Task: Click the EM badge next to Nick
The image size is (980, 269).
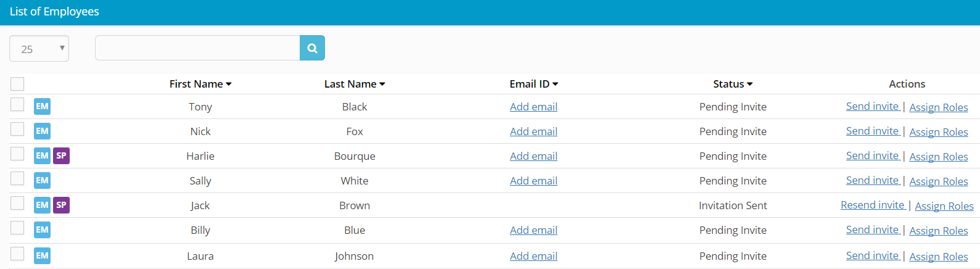Action: (x=42, y=131)
